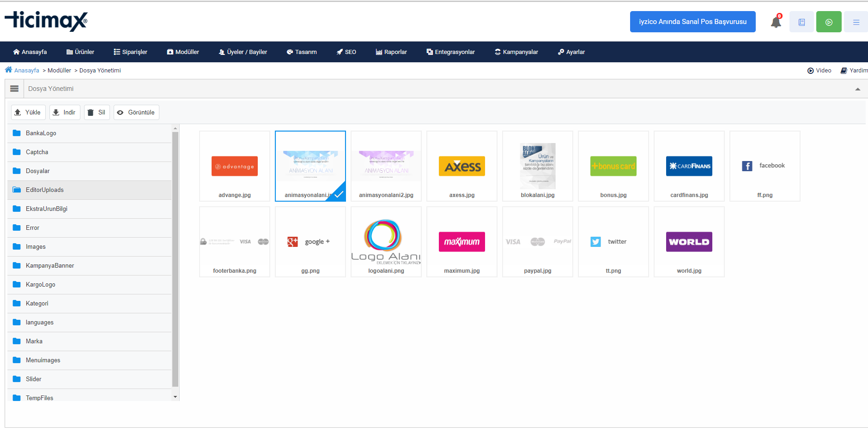Select the bonus.jpg thumbnail
Image resolution: width=868 pixels, height=437 pixels.
(613, 166)
